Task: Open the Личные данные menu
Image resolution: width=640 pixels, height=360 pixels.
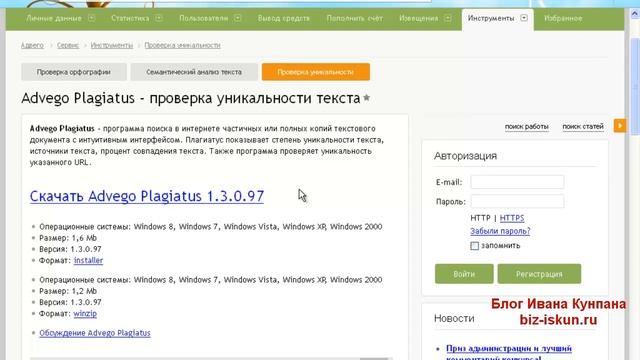Action: 53,18
